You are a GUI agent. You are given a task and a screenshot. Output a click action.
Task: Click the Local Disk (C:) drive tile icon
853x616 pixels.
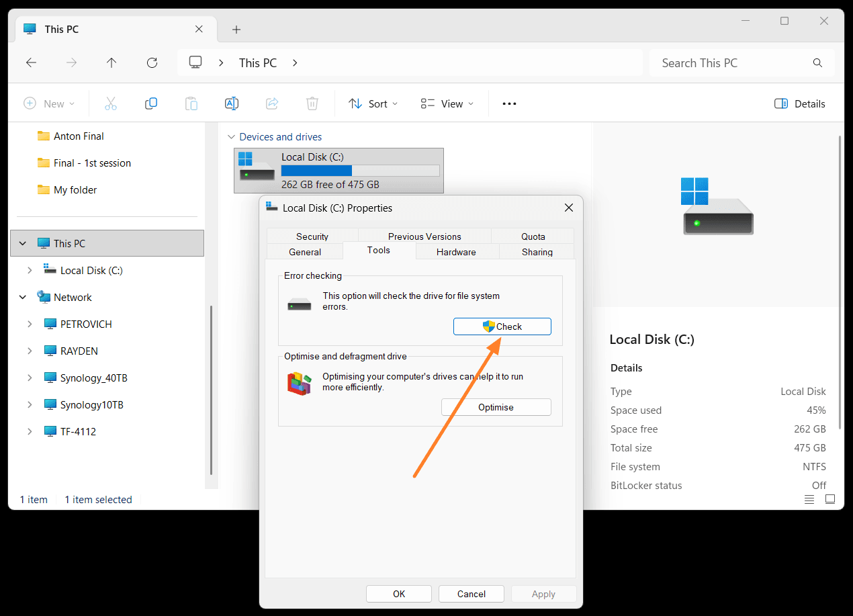tap(257, 166)
